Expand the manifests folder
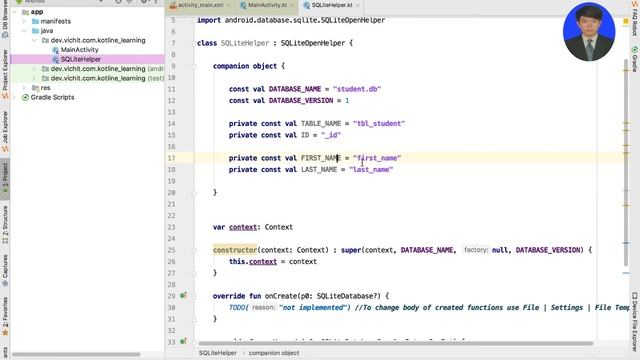This screenshot has width=640, height=360. coord(24,21)
